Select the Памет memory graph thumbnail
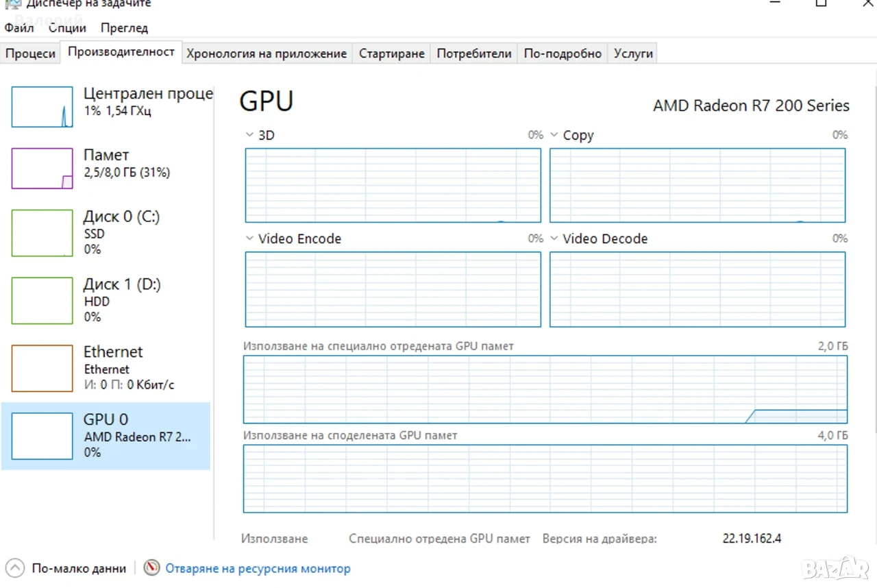Screen dimensions: 877x588 [x=42, y=169]
